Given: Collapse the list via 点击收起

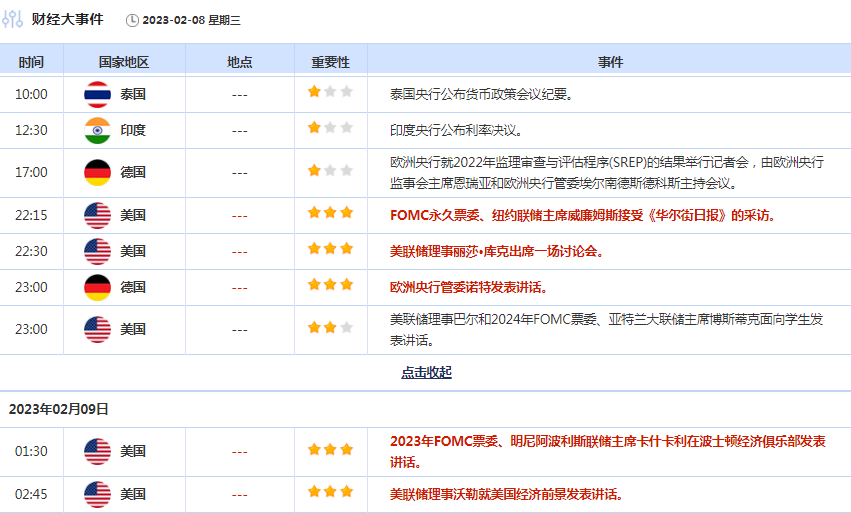Looking at the screenshot, I should [426, 372].
